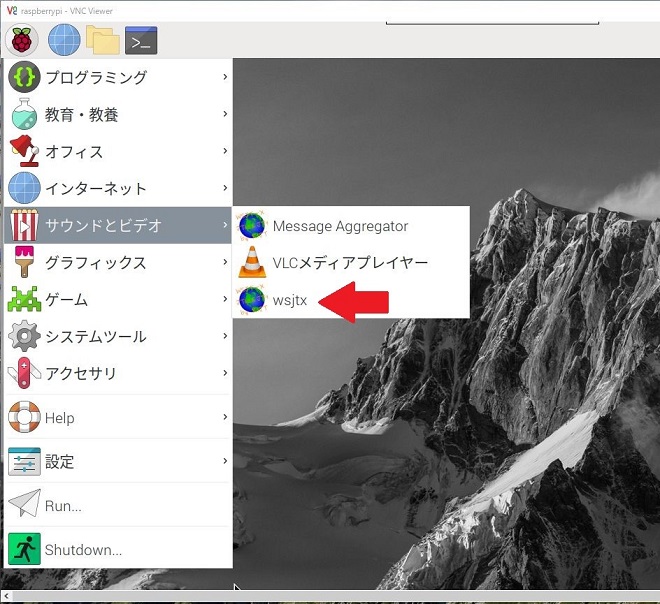
Task: Expand the インターネット submenu arrow
Action: tap(225, 188)
